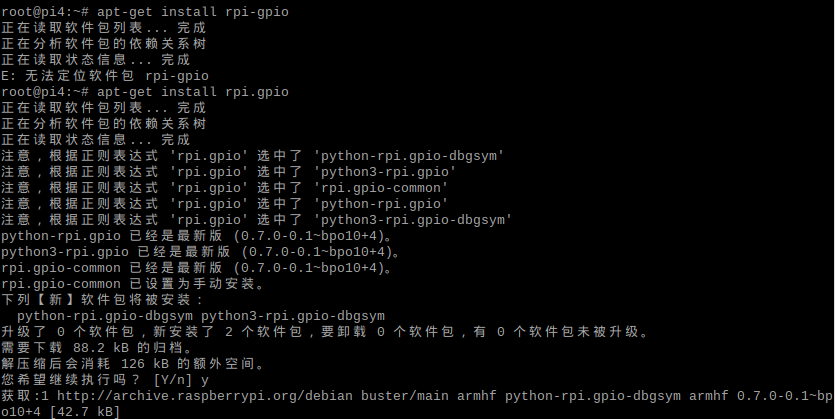Click the upgrade summary line starting '升级了 0'
835x419 pixels.
tap(325, 332)
